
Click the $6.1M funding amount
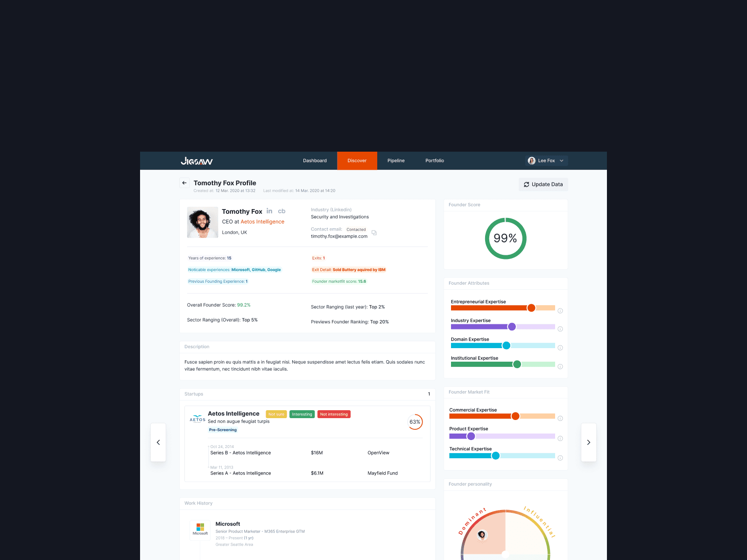(x=317, y=473)
